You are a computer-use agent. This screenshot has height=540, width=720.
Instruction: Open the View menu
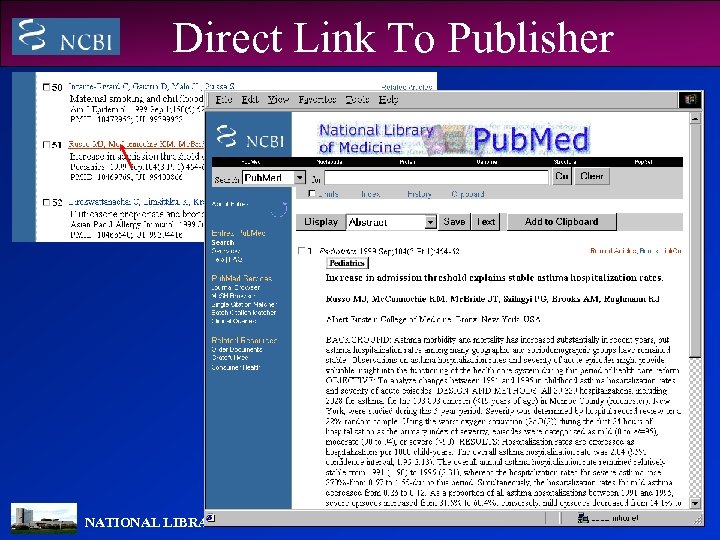[278, 99]
